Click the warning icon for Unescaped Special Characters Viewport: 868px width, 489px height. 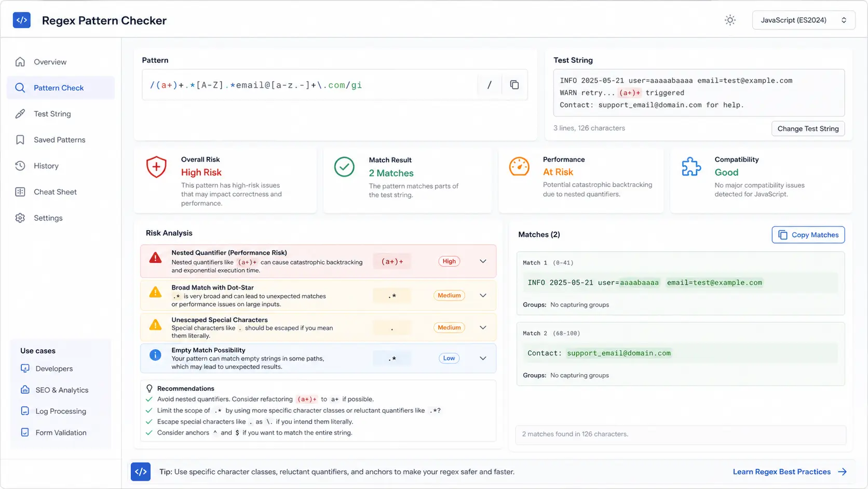click(155, 325)
